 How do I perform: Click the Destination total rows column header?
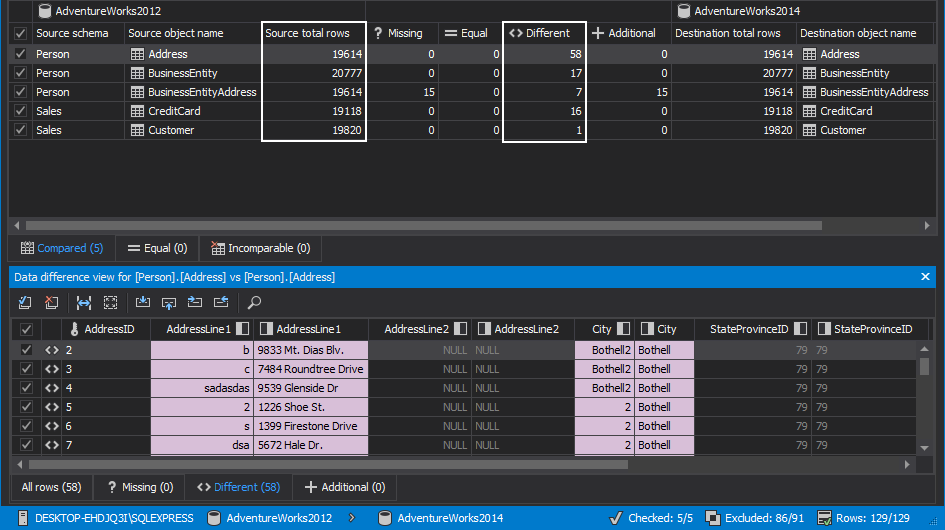[x=733, y=33]
